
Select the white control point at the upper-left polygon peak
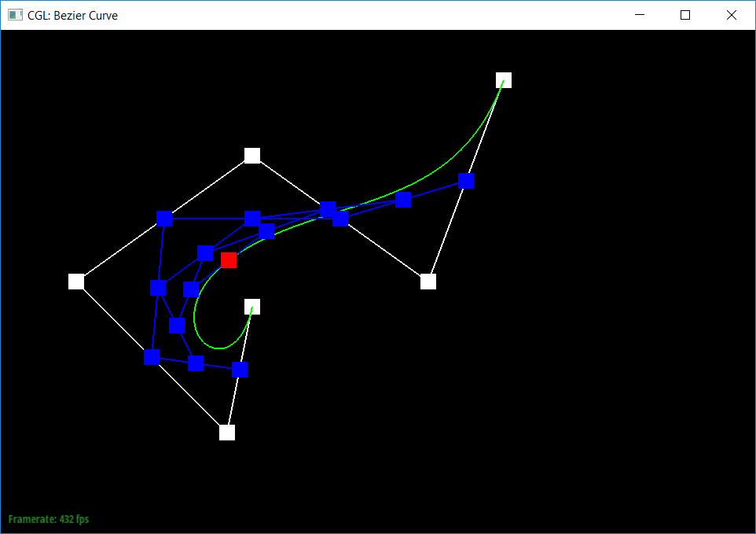coord(252,156)
